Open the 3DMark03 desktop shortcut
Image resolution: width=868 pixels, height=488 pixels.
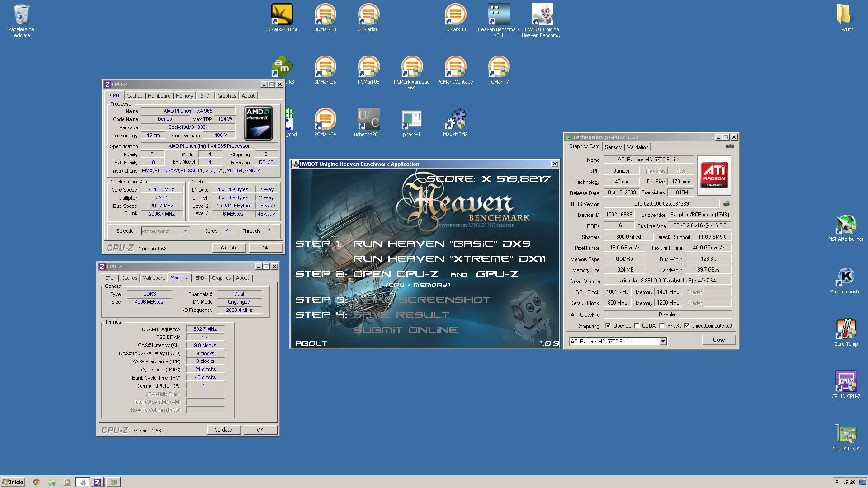click(325, 18)
